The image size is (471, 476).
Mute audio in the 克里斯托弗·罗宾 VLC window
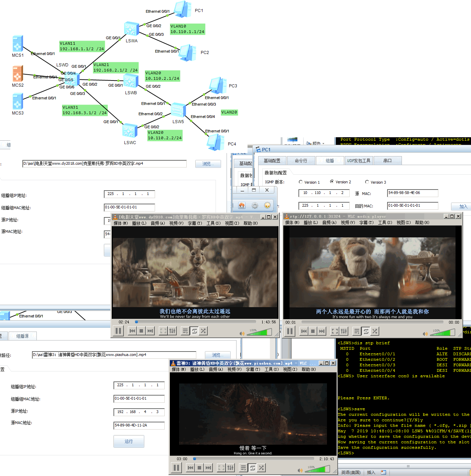coord(242,333)
